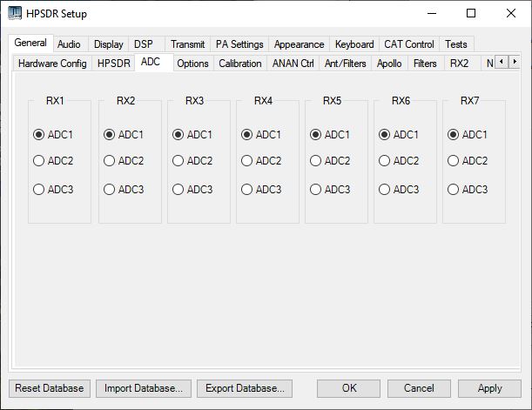Switch to the Audio tab
The height and width of the screenshot is (410, 532).
pyautogui.click(x=69, y=44)
